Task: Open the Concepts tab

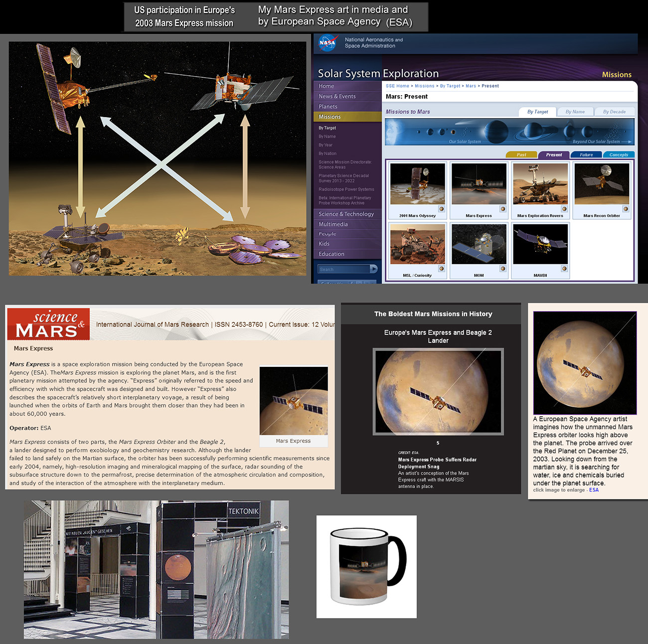Action: pyautogui.click(x=619, y=155)
